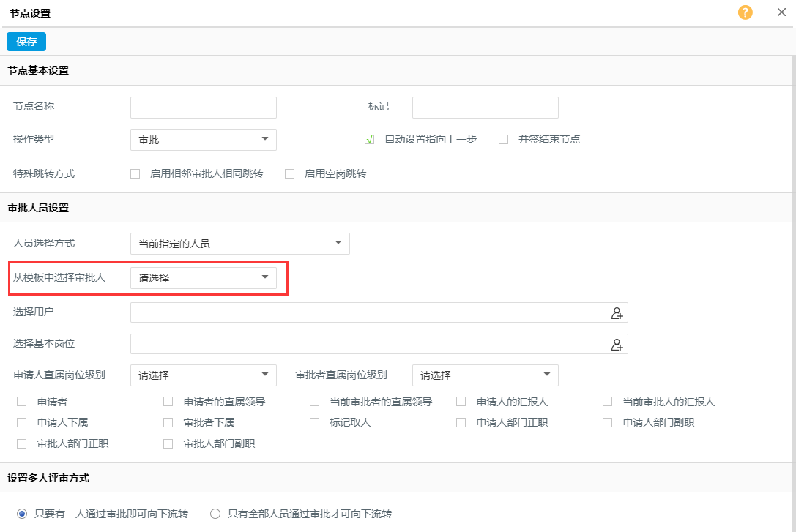
Task: Enable 启用相邻审批人相同跳转 option
Action: coord(135,174)
